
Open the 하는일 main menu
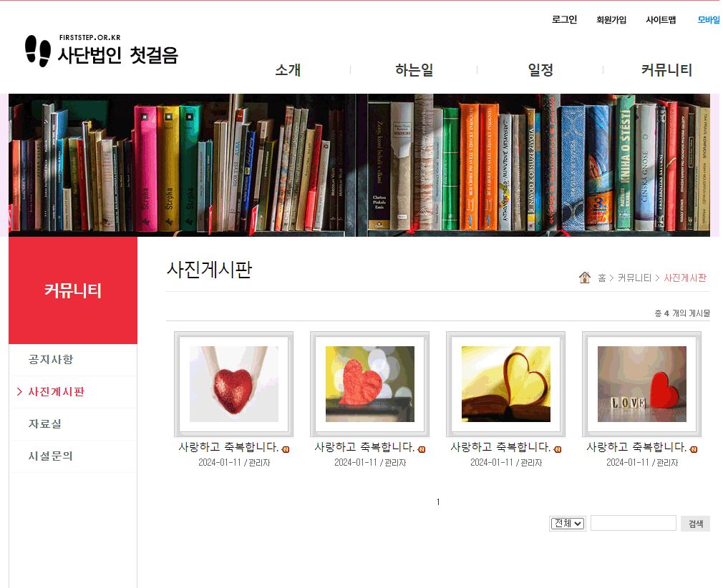point(414,70)
